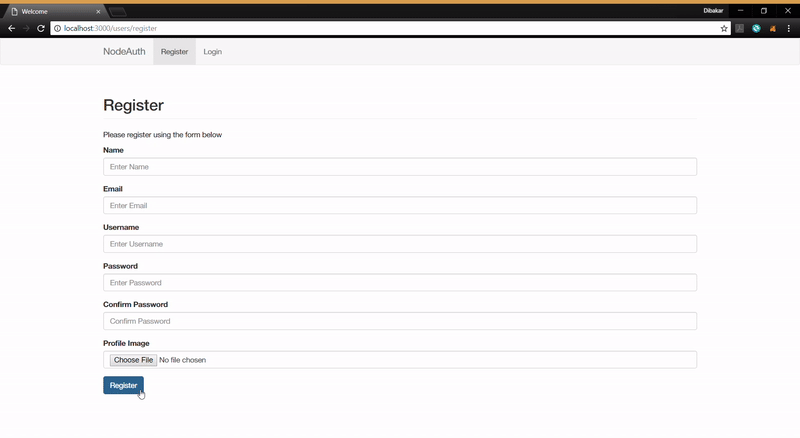Click the Register page heading
This screenshot has width=800, height=438.
point(134,105)
